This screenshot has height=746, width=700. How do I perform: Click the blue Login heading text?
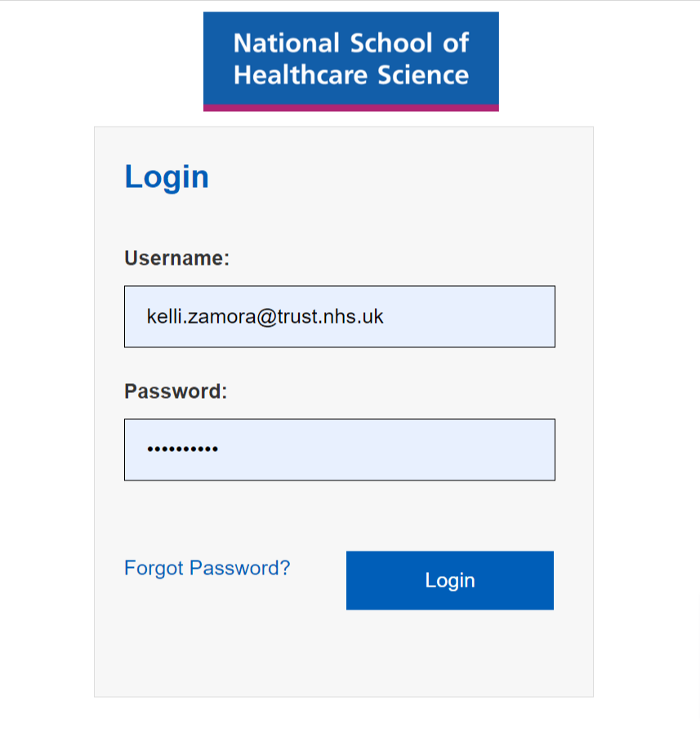167,177
